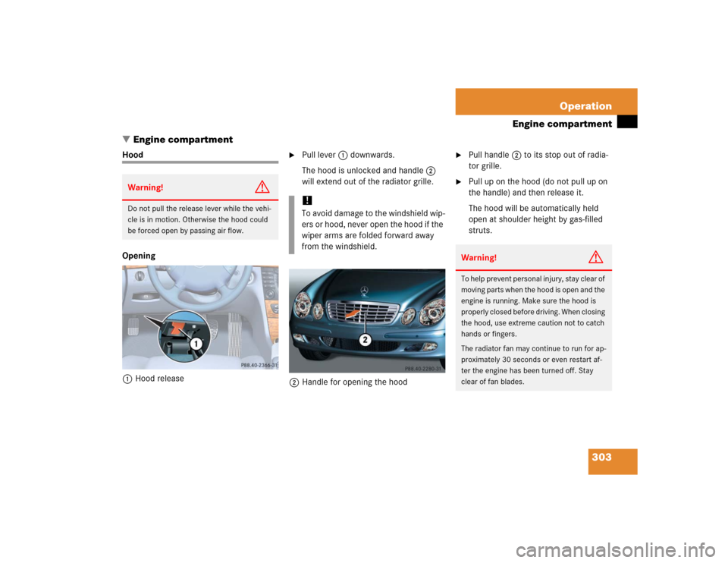Select text 'The hood will be automatically held'

(x=533, y=208)
